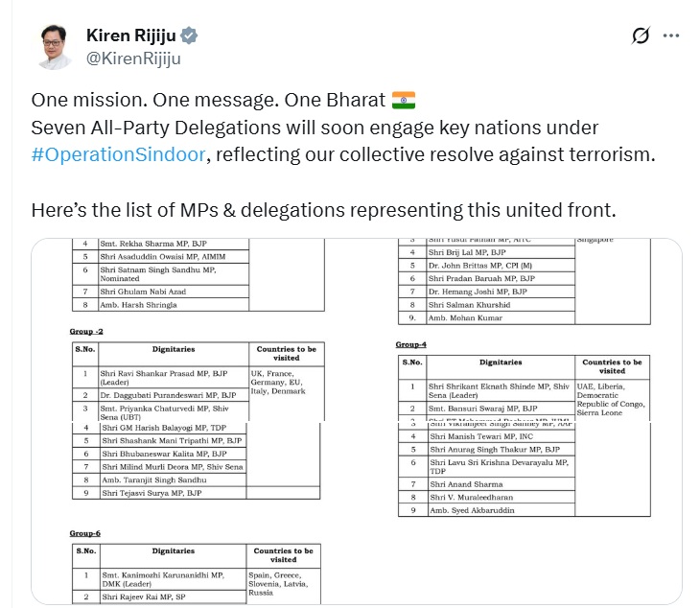The height and width of the screenshot is (608, 700).
Task: Click the blue verified badge
Action: (189, 35)
